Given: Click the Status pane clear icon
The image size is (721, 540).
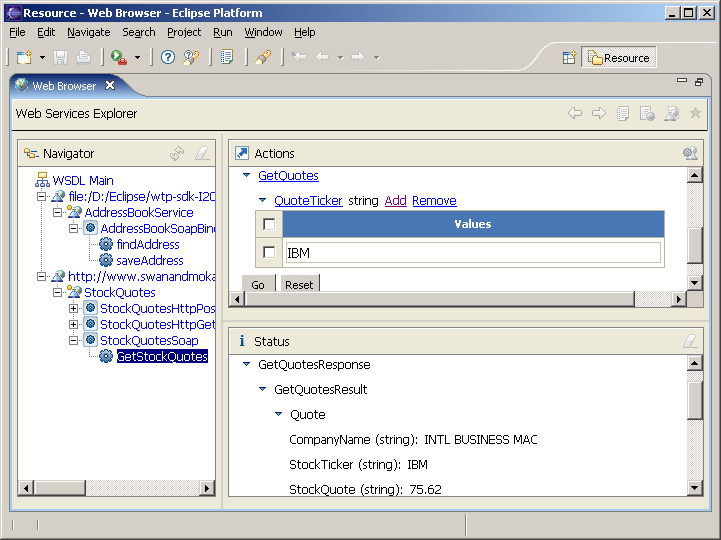Looking at the screenshot, I should (x=690, y=341).
